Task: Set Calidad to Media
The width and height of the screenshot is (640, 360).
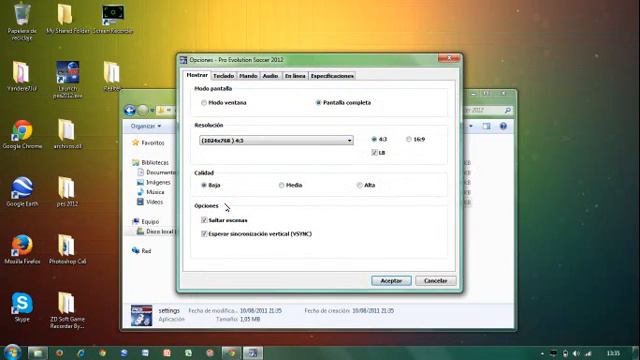Action: point(281,185)
